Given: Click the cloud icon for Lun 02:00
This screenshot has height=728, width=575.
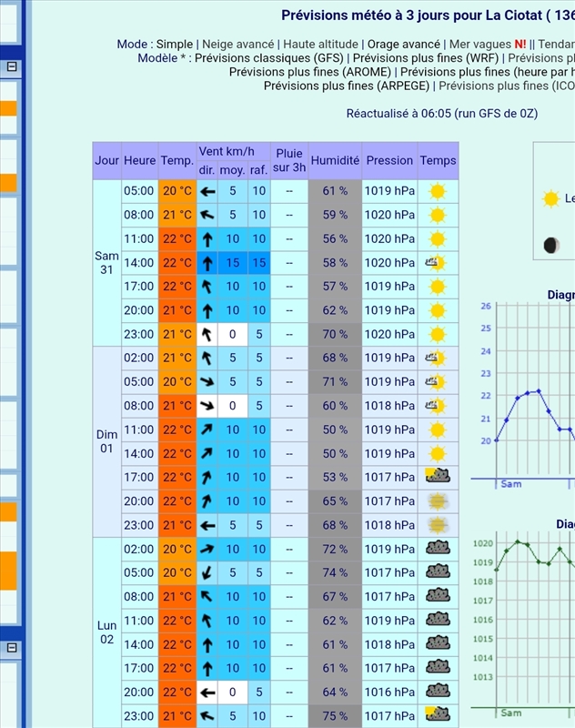Looking at the screenshot, I should tap(438, 548).
